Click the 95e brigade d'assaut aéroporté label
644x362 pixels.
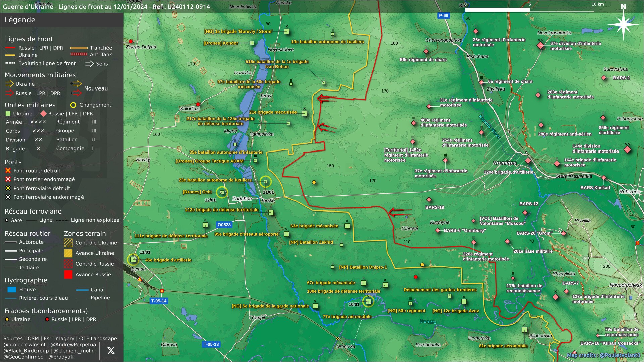(x=247, y=234)
